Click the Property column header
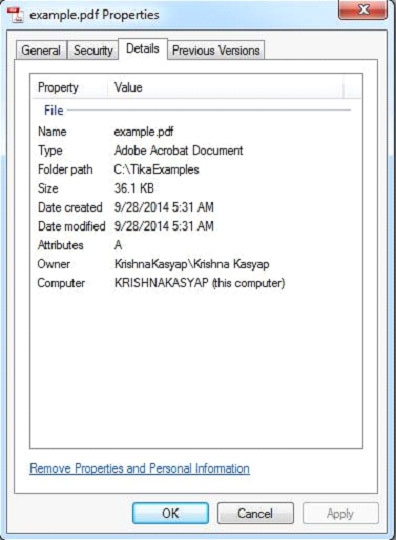Image resolution: width=396 pixels, height=540 pixels. [58, 87]
